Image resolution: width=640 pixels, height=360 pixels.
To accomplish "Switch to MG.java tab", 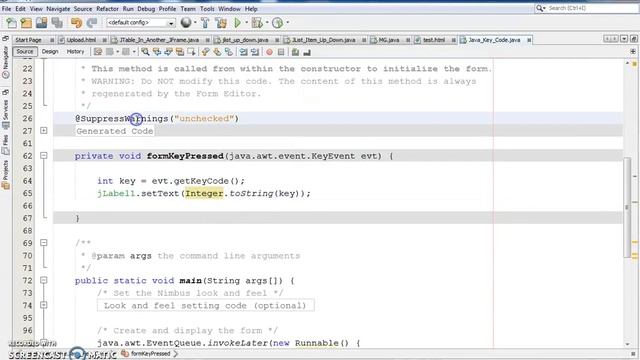I will (x=389, y=40).
